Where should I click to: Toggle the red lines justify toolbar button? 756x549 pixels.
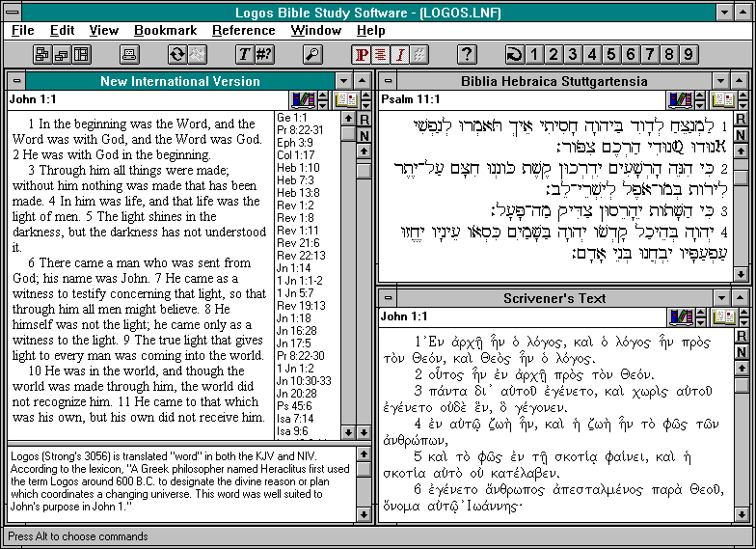pos(380,54)
